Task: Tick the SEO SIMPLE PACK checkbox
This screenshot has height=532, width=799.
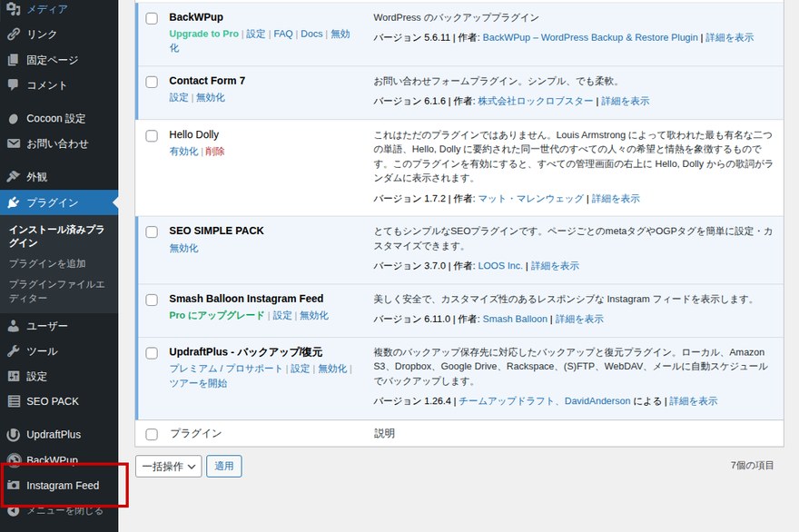Action: click(152, 232)
